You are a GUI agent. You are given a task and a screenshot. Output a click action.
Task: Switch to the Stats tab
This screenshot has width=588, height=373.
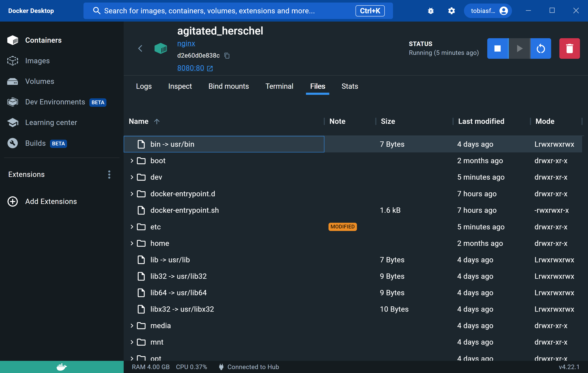coord(350,86)
